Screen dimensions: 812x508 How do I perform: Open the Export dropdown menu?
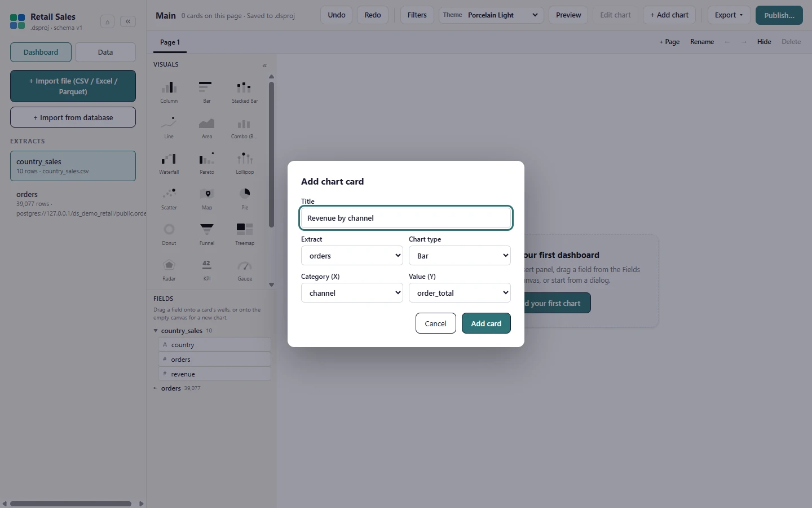coord(729,15)
